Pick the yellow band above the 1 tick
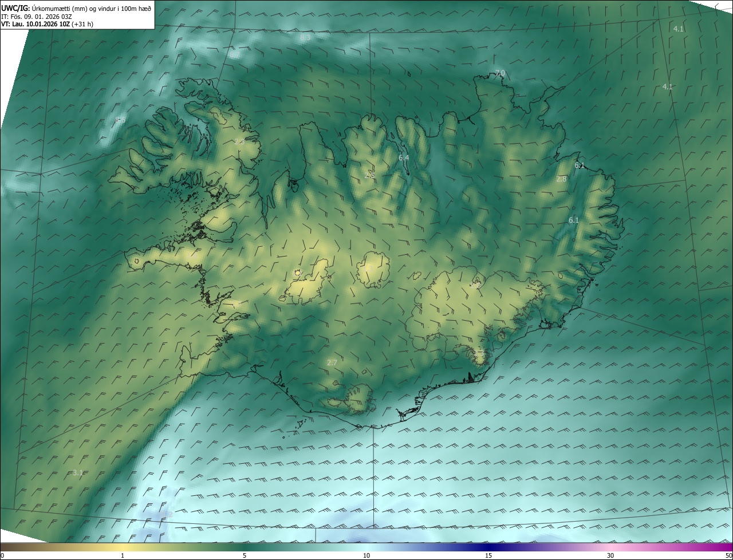 tap(123, 547)
